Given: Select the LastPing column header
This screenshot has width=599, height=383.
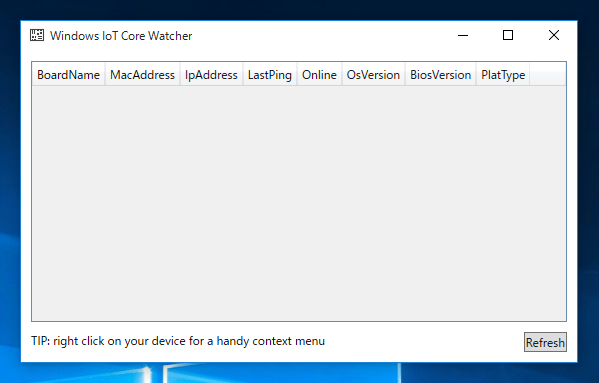Looking at the screenshot, I should [270, 74].
